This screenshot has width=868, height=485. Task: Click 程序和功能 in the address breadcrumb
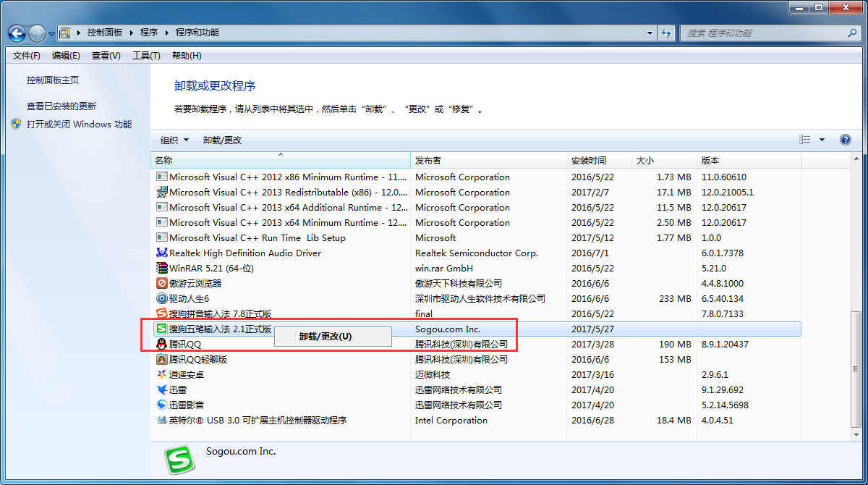click(x=197, y=33)
